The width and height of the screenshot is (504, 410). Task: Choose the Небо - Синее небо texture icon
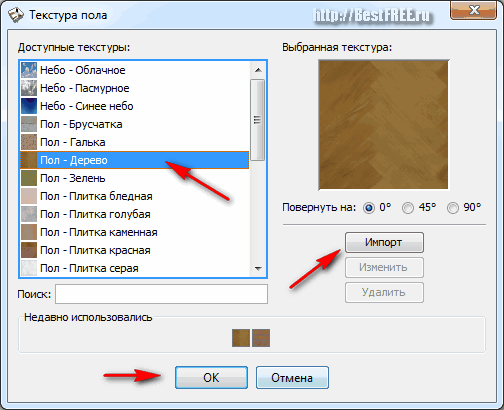(x=29, y=106)
